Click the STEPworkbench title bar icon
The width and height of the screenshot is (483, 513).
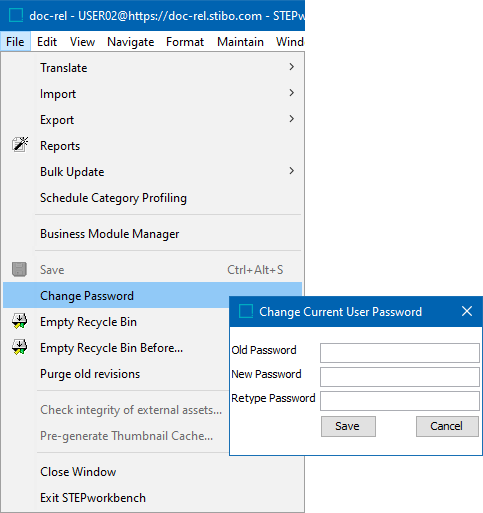(x=16, y=15)
